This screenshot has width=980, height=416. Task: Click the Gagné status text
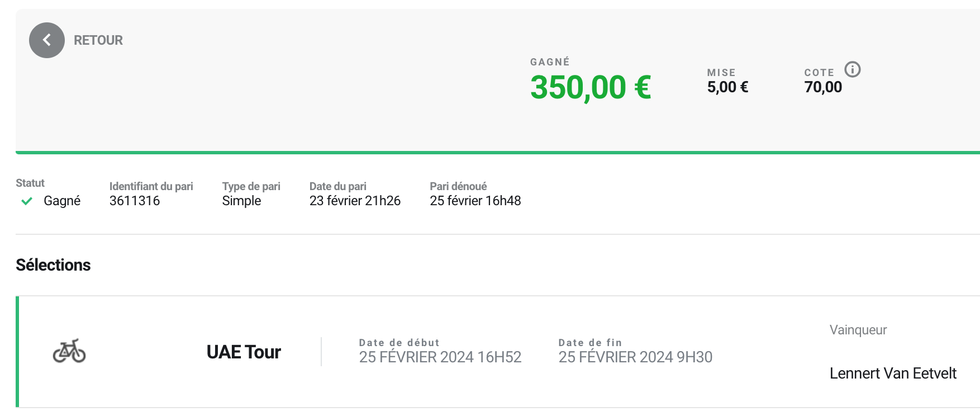click(62, 201)
